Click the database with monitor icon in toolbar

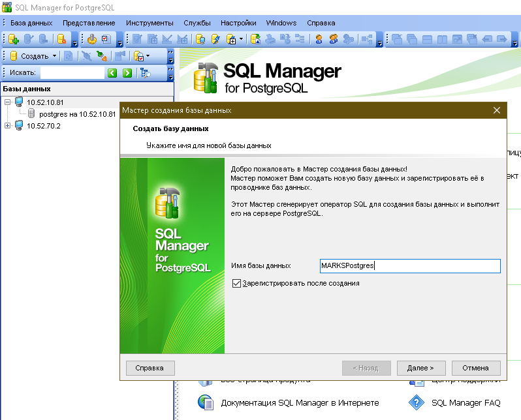coord(200,39)
